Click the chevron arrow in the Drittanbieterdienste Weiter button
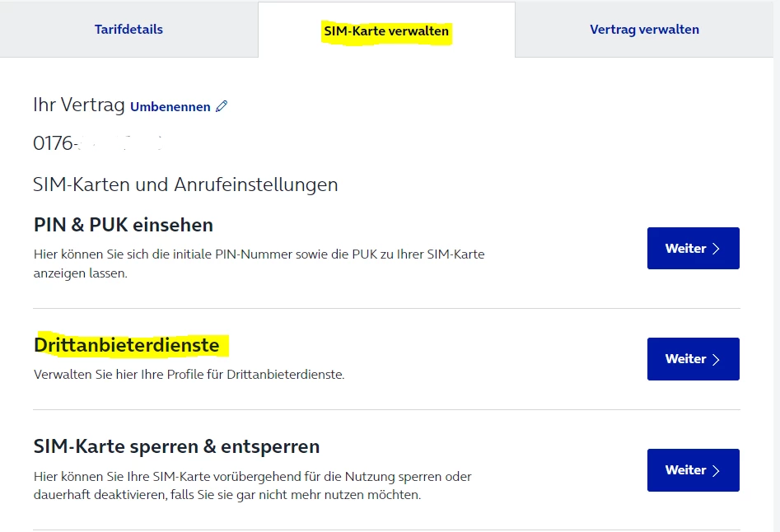 pos(716,359)
